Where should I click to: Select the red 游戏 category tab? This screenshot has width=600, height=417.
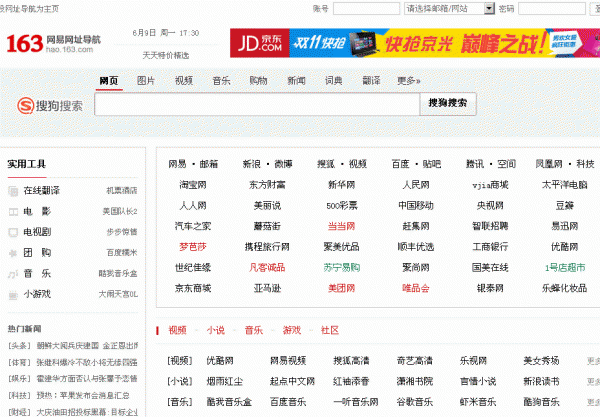tap(292, 331)
